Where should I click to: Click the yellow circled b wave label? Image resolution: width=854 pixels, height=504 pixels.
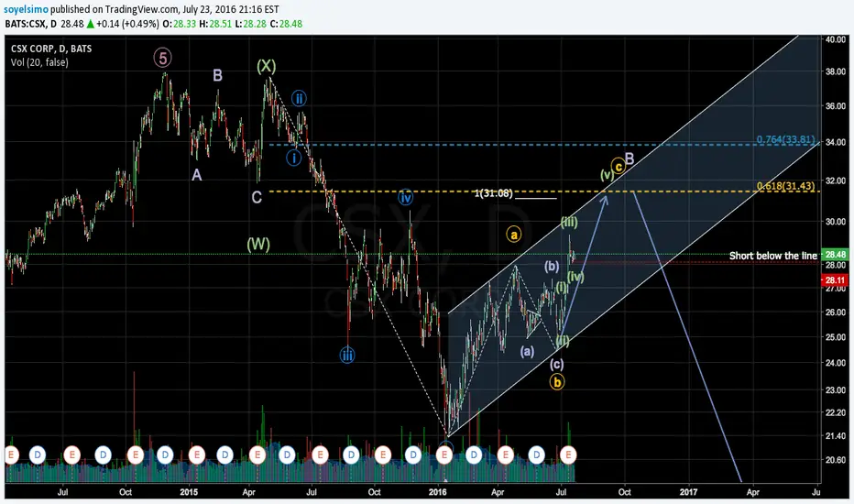click(556, 382)
